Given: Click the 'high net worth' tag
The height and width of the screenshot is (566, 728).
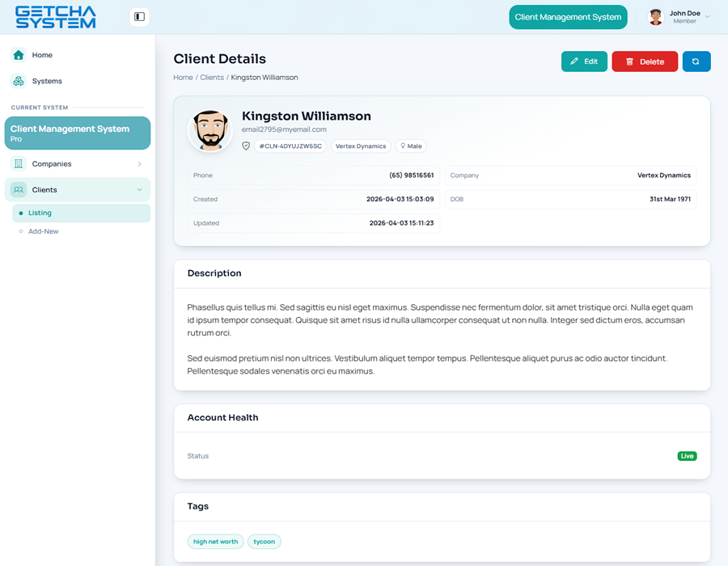Looking at the screenshot, I should click(216, 542).
